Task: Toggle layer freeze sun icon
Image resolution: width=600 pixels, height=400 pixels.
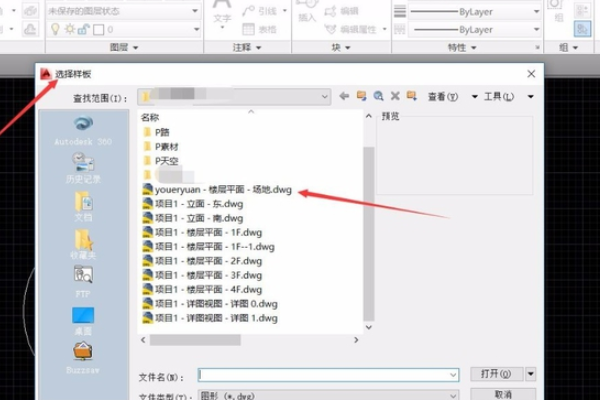Action: (70, 29)
